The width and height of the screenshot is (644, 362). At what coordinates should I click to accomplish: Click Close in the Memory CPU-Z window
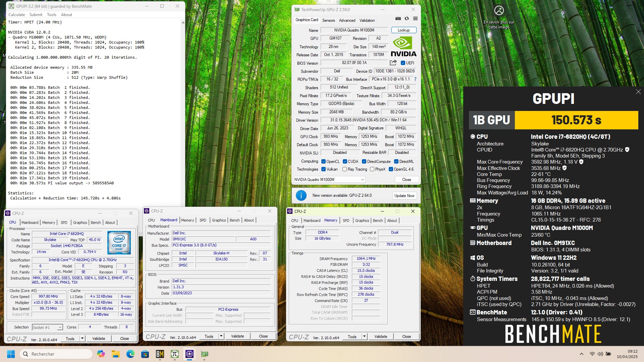tap(407, 337)
